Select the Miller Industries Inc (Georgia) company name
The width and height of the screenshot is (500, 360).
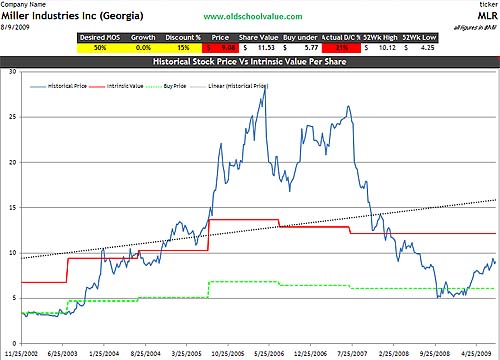[72, 16]
